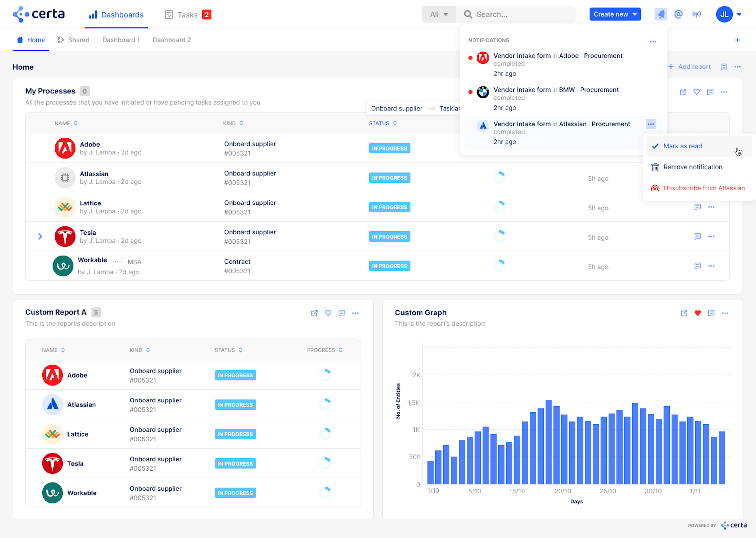Select Mark as read menu option

pos(682,146)
